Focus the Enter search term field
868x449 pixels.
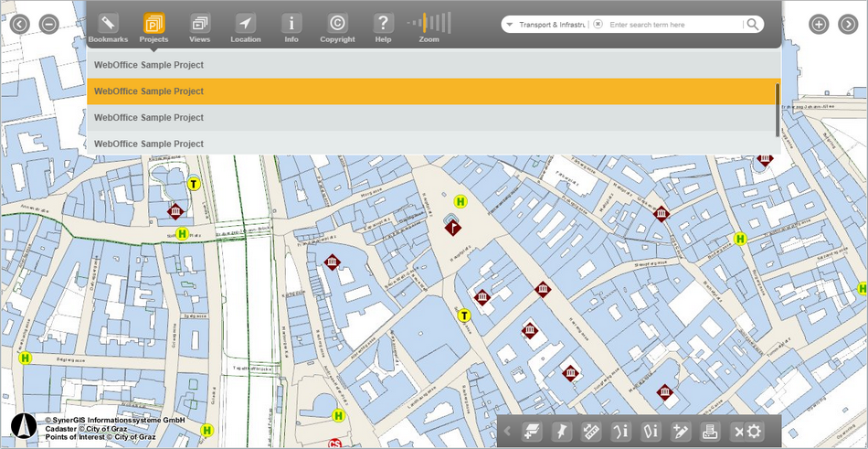pos(674,25)
